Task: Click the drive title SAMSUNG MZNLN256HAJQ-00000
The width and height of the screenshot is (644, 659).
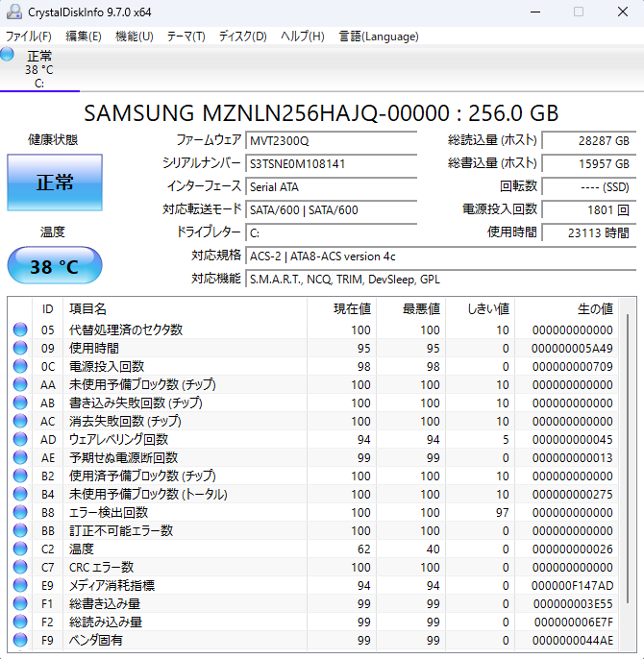Action: click(x=321, y=113)
